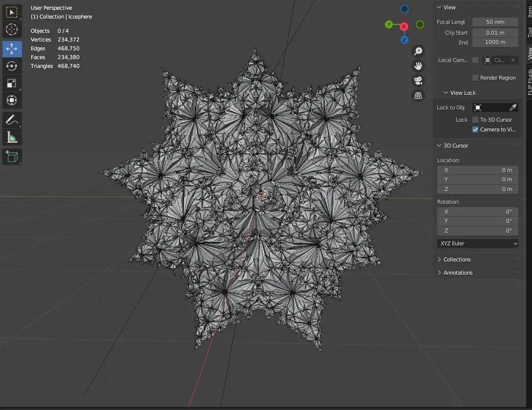This screenshot has width=532, height=410.
Task: Activate the Move tool
Action: click(12, 49)
